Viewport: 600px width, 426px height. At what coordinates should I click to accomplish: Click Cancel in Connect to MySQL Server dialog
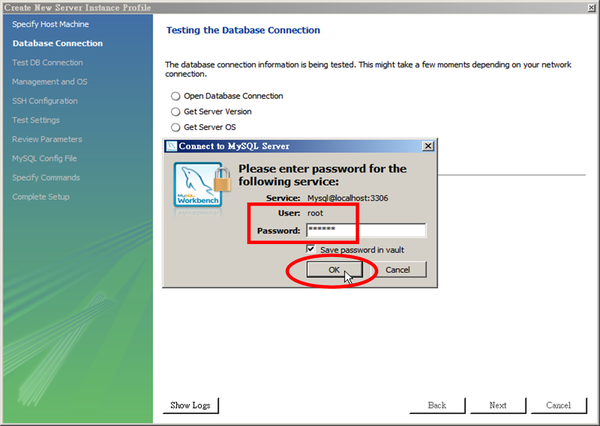(398, 269)
